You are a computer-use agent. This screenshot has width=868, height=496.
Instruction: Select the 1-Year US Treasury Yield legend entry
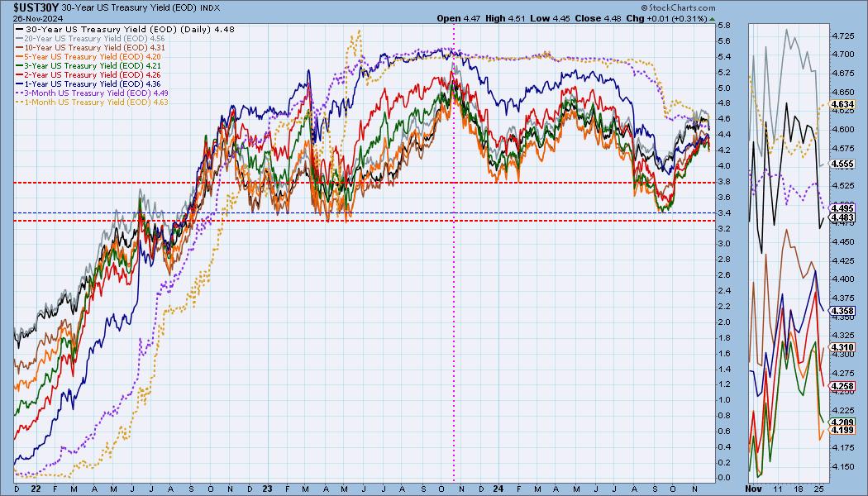88,83
